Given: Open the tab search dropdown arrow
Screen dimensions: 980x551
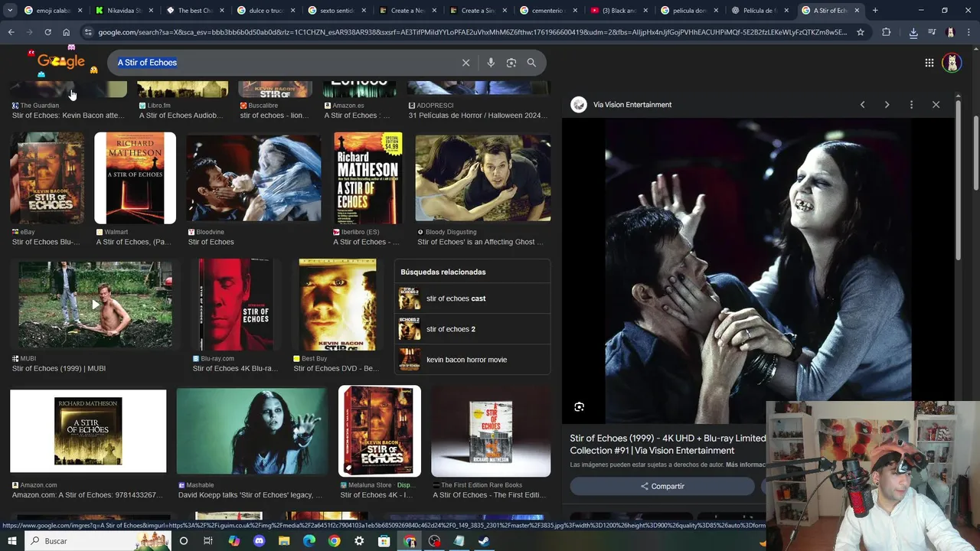Looking at the screenshot, I should click(10, 11).
